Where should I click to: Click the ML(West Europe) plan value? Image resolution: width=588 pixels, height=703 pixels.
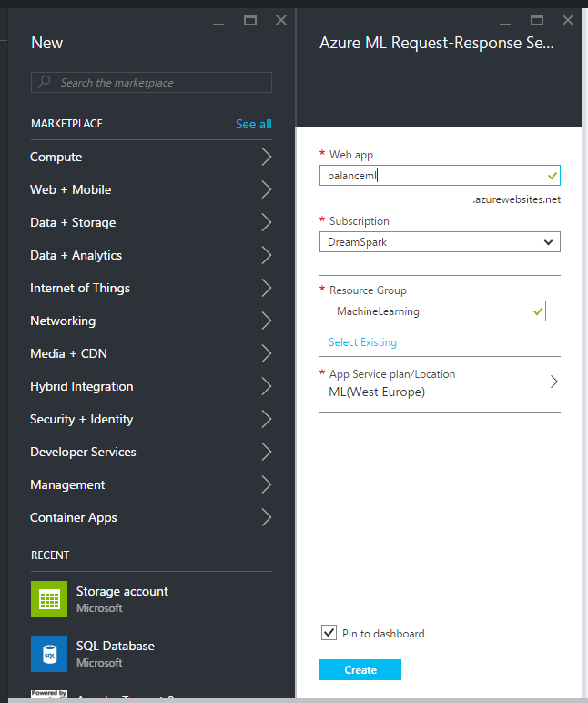pyautogui.click(x=377, y=392)
